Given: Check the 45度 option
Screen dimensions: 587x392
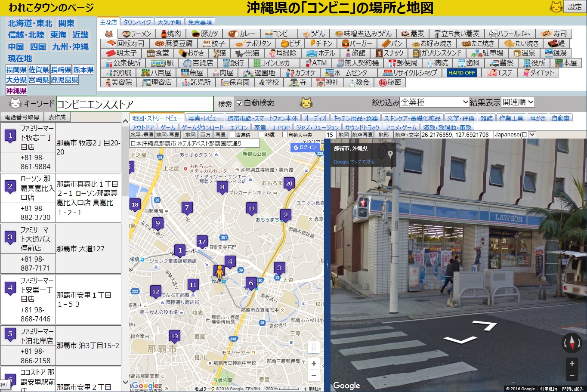Looking at the screenshot, I should click(261, 135).
